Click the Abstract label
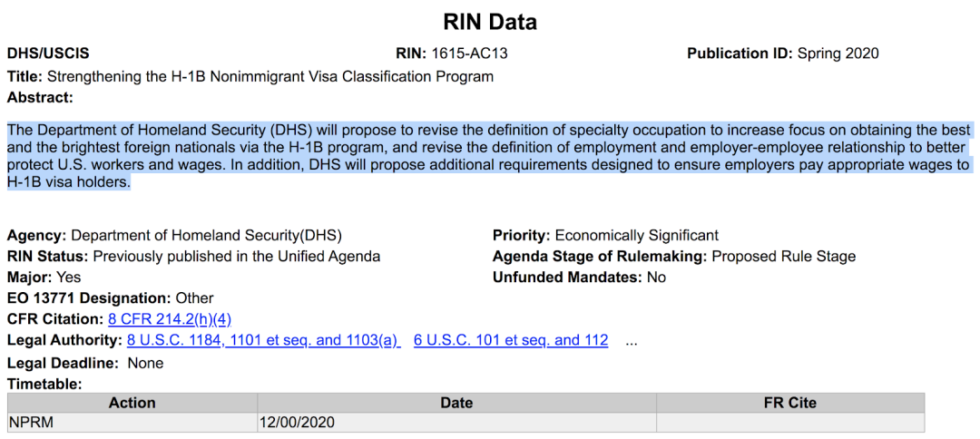The image size is (980, 439). [x=40, y=97]
